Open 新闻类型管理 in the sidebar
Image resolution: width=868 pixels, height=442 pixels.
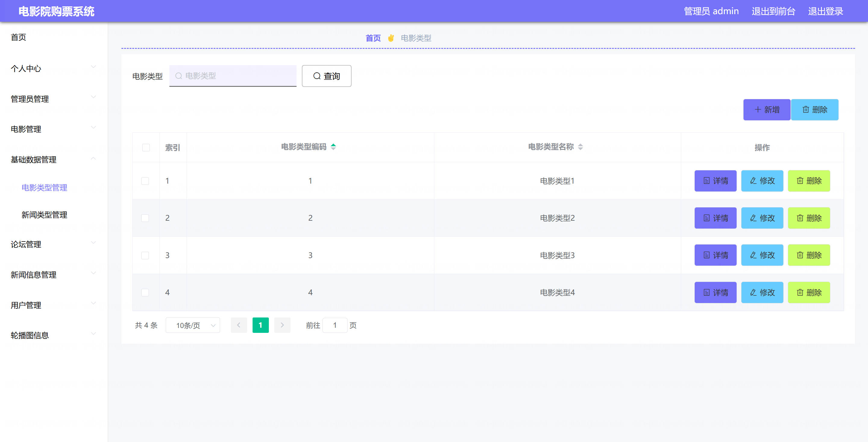click(x=44, y=215)
